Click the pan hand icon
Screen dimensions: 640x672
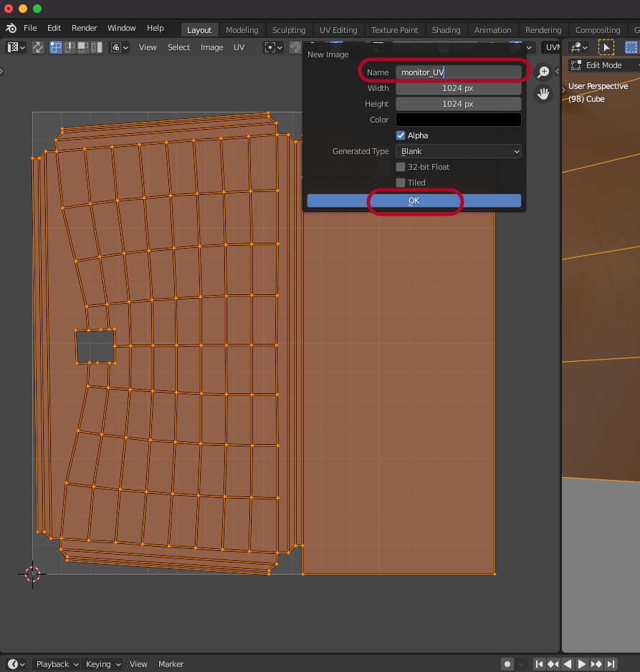543,94
